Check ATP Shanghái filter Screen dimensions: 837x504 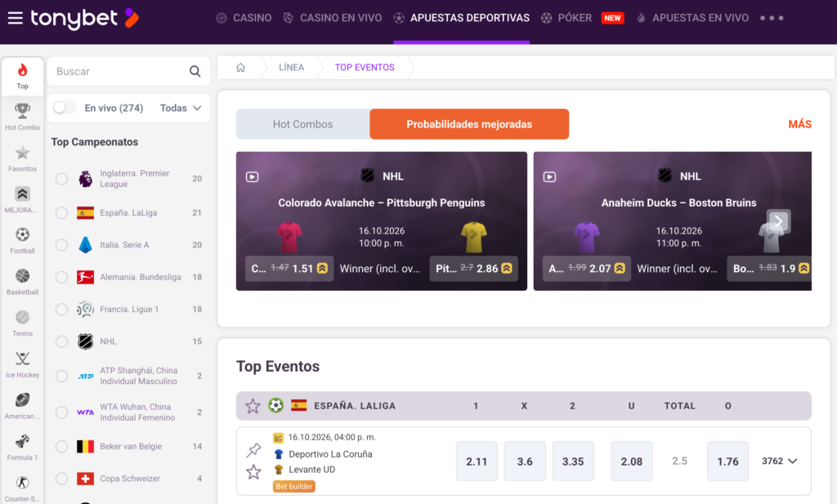[62, 376]
